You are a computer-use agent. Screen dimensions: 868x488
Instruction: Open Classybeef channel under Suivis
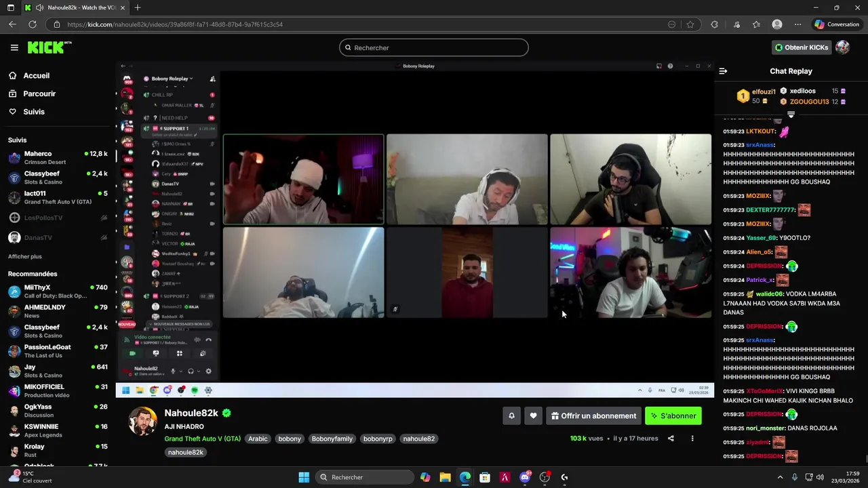pos(58,178)
